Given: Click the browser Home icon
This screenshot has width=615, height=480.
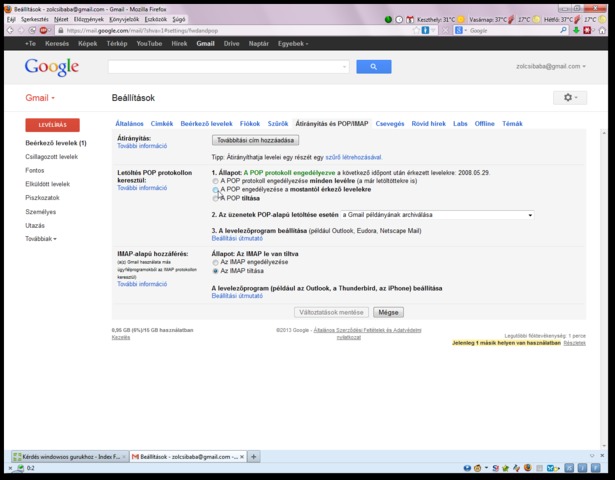Looking at the screenshot, I should 602,31.
